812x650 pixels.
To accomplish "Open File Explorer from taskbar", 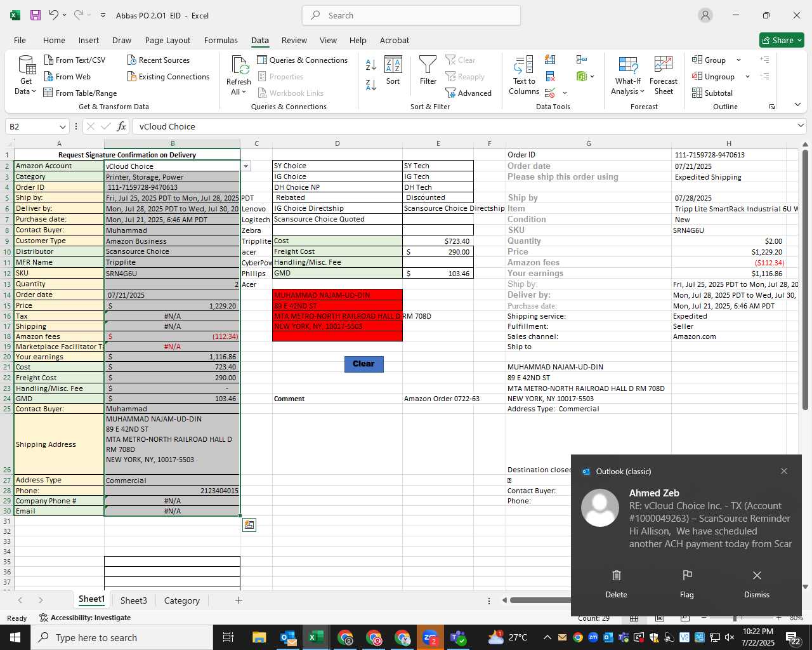I will pos(259,637).
